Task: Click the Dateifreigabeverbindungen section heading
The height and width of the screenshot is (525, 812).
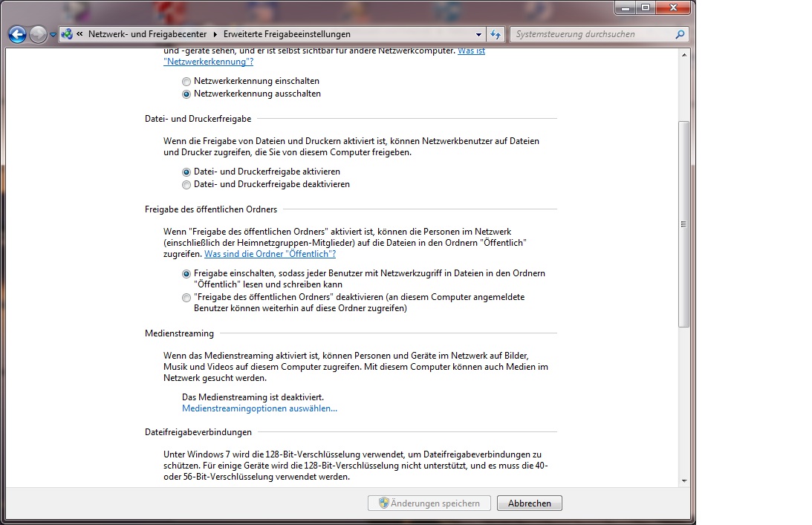Action: 198,431
